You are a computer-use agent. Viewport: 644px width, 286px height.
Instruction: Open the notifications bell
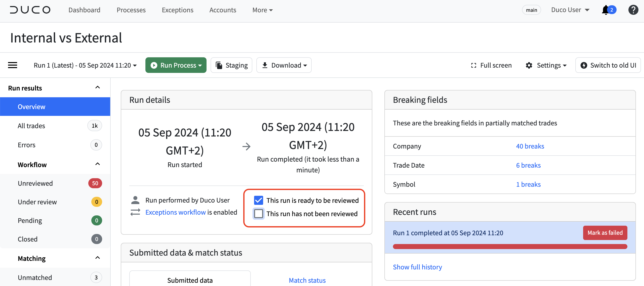pos(606,10)
